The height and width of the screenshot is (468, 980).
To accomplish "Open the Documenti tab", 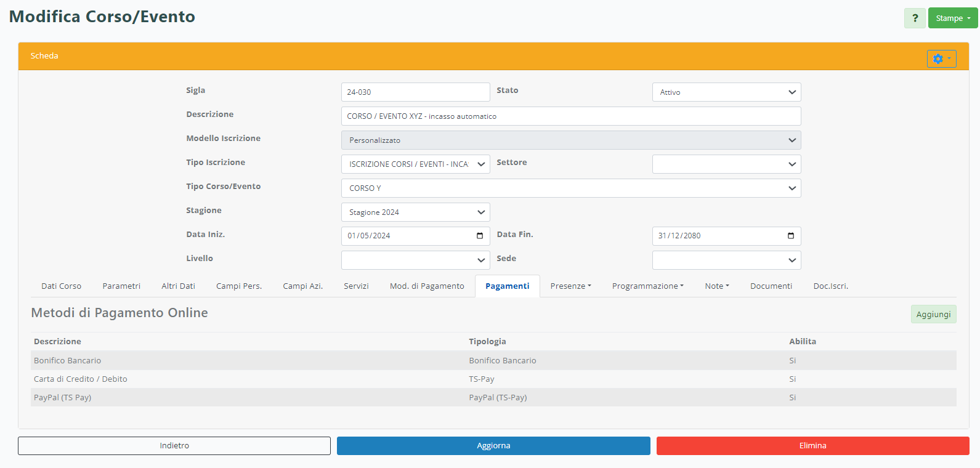I will [771, 286].
